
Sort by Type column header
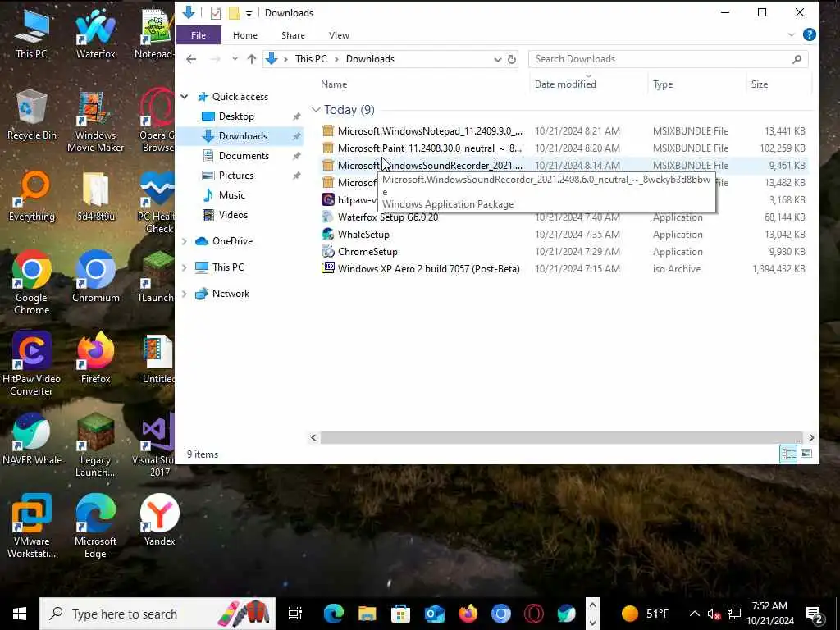pyautogui.click(x=663, y=84)
